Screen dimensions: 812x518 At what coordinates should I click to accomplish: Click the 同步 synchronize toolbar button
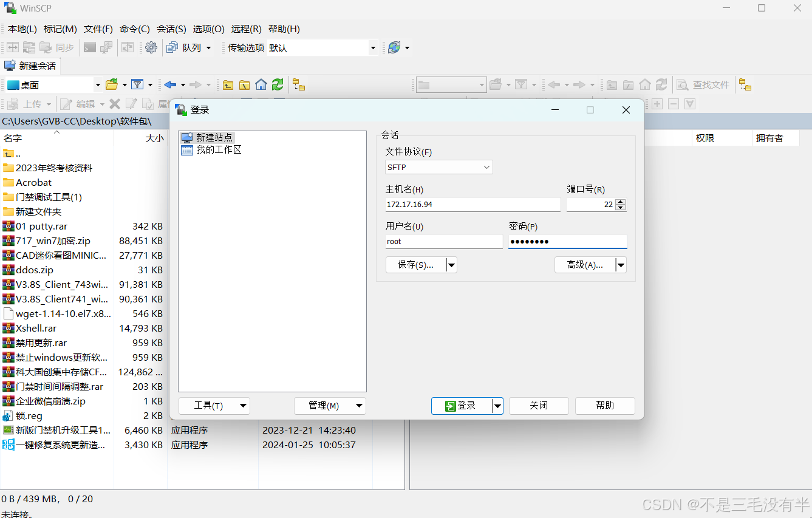point(57,47)
